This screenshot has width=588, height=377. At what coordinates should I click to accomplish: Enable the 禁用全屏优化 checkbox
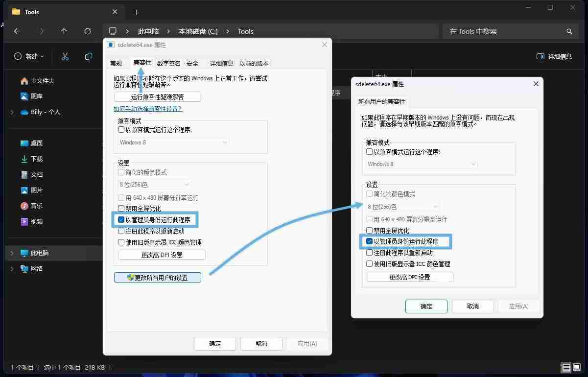tap(121, 208)
